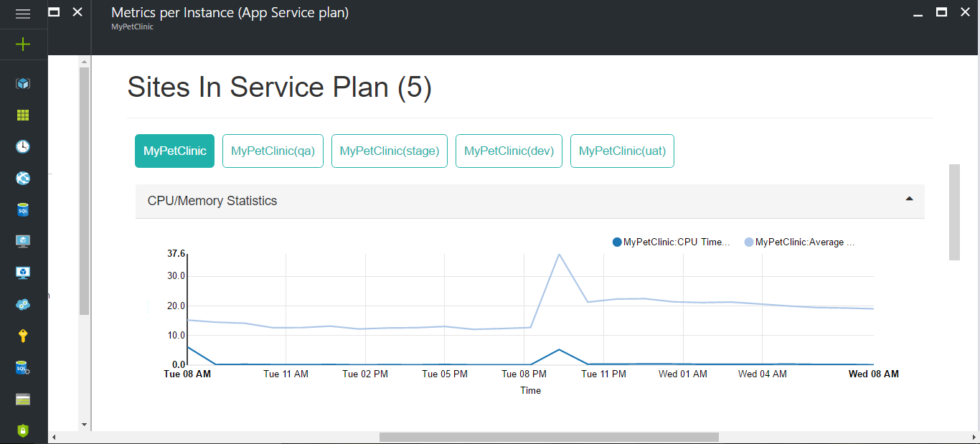980x444 pixels.
Task: Click the MyPetClinic subtitle under blade title
Action: [132, 27]
